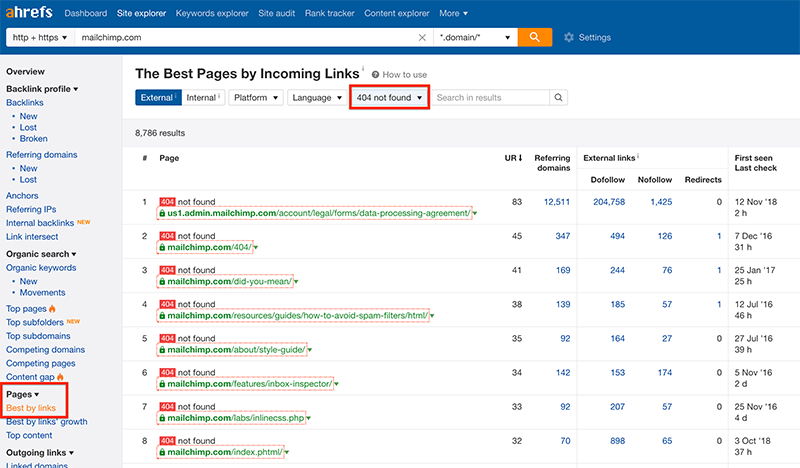This screenshot has width=800, height=468.
Task: Click the How to use question mark icon
Action: [x=376, y=75]
